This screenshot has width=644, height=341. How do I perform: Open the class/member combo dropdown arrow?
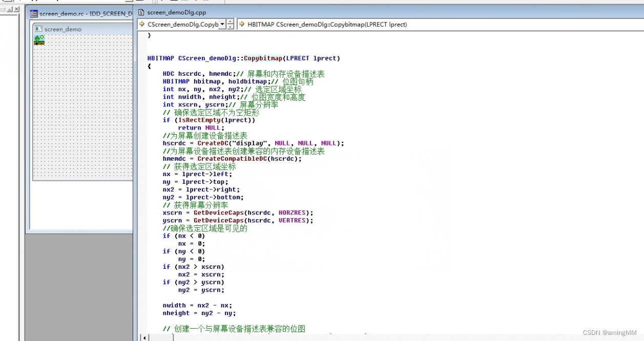[x=222, y=24]
